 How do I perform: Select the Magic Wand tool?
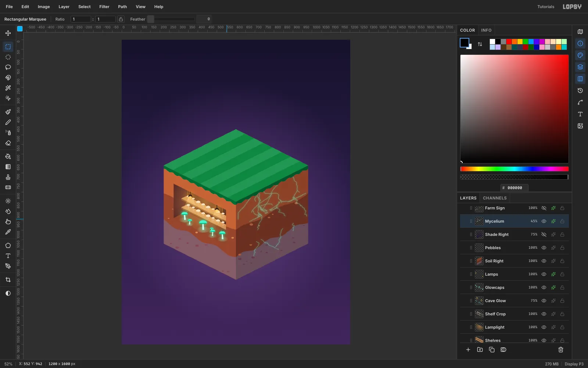8,88
